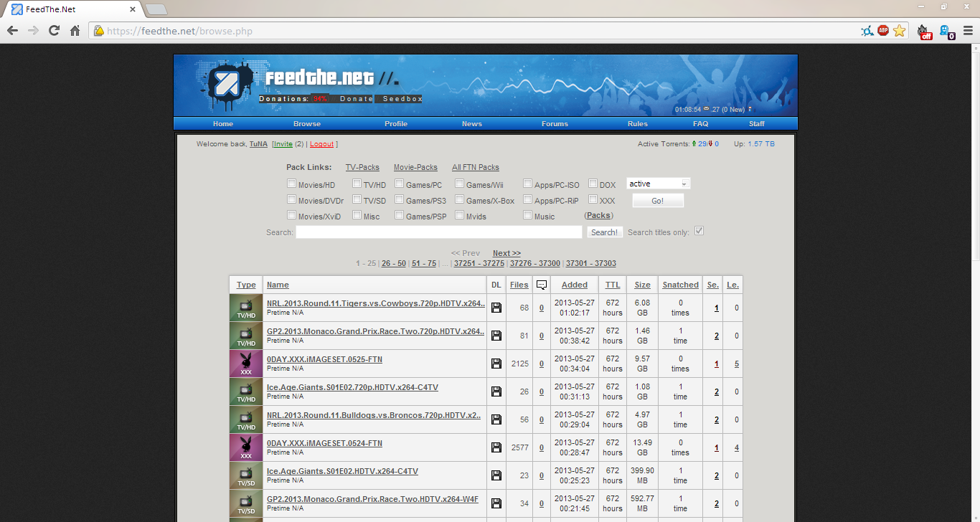
Task: Open the Adblock Plus ABP icon
Action: [x=883, y=31]
